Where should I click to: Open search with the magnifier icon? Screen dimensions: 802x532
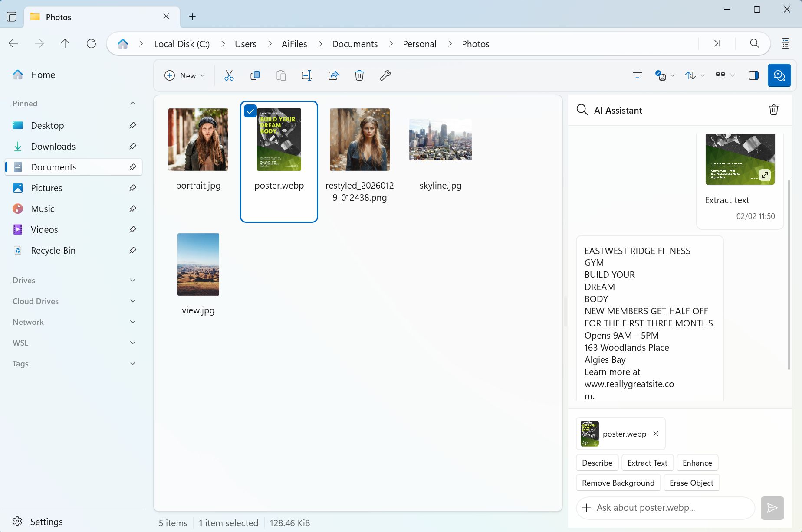pos(754,43)
